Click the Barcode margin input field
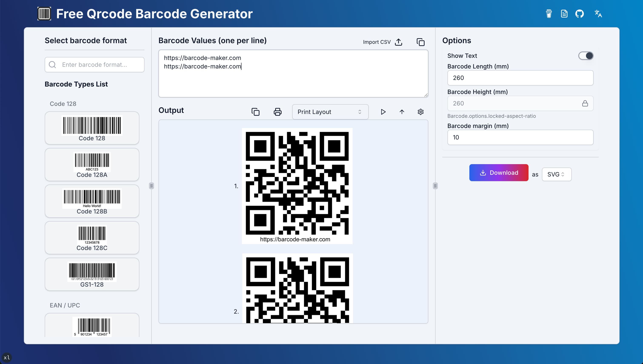This screenshot has width=643, height=364. point(520,137)
